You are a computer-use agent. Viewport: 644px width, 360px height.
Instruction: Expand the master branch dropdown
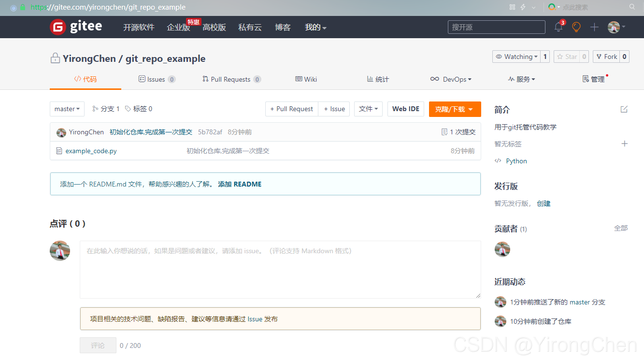point(67,109)
